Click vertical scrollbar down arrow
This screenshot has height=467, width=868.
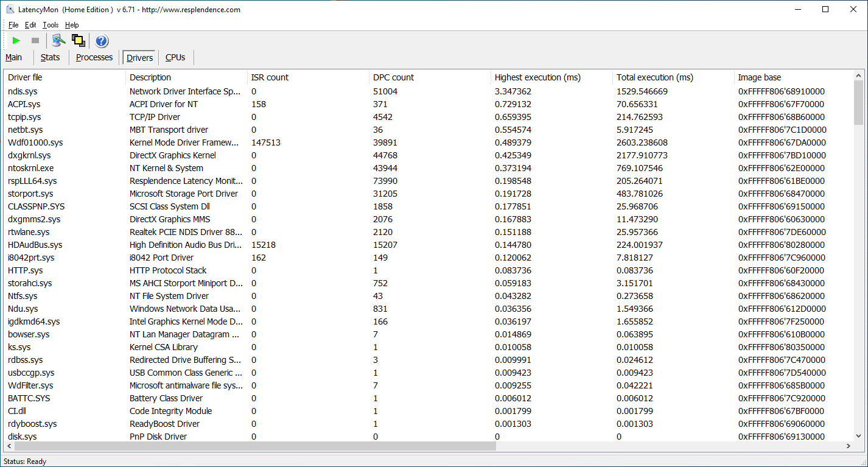pyautogui.click(x=858, y=436)
